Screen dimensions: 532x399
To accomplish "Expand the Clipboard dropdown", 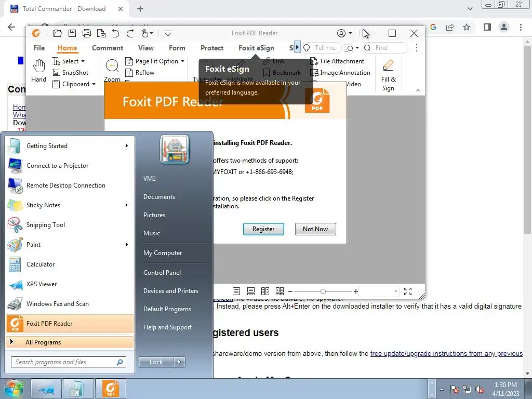I will [x=94, y=84].
